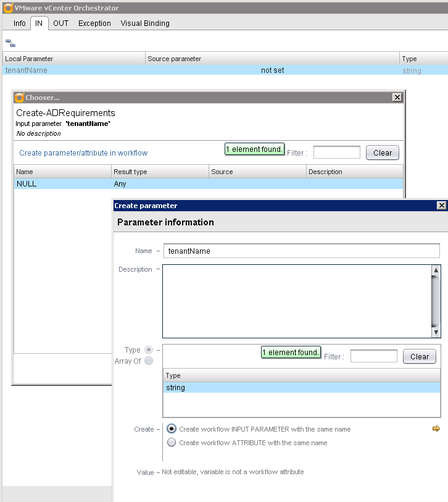Click the Description scrollbar up arrow
The height and width of the screenshot is (502, 448).
436,270
